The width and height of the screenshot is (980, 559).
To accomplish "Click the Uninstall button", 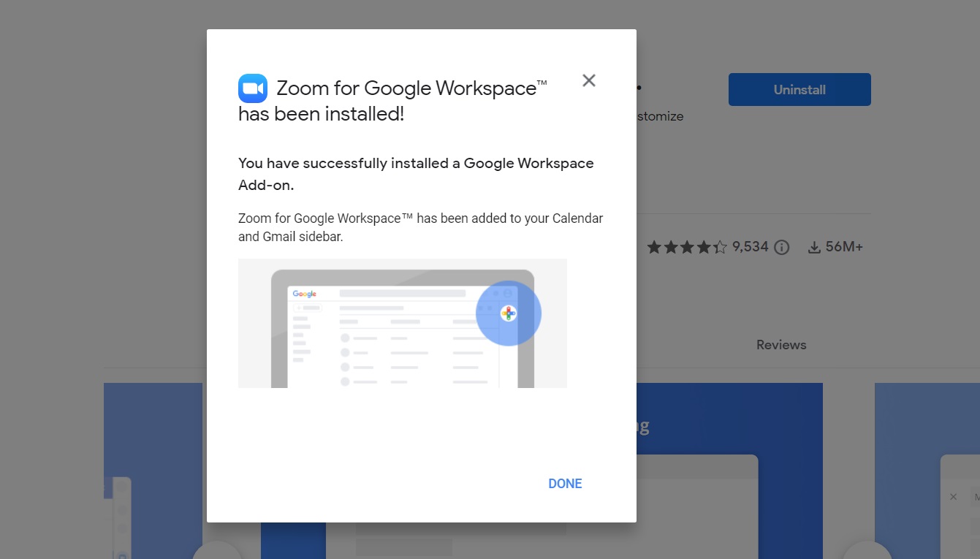I will (799, 90).
